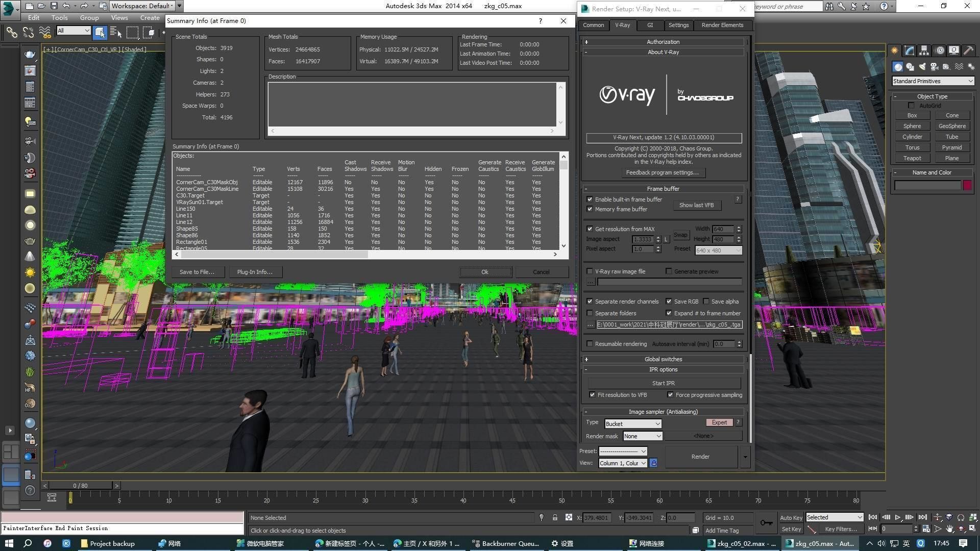Toggle the Save alpha checkbox
The width and height of the screenshot is (980, 551).
point(706,302)
